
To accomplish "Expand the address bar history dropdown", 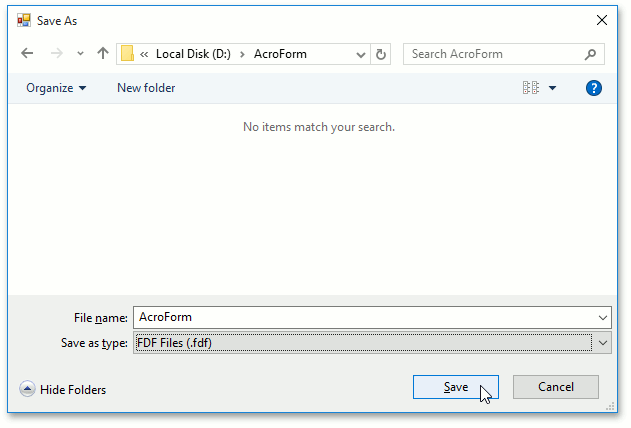I will point(359,54).
